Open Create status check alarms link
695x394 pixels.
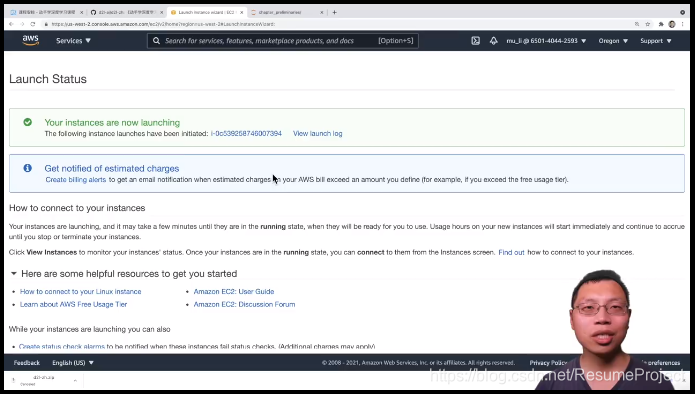pos(62,346)
